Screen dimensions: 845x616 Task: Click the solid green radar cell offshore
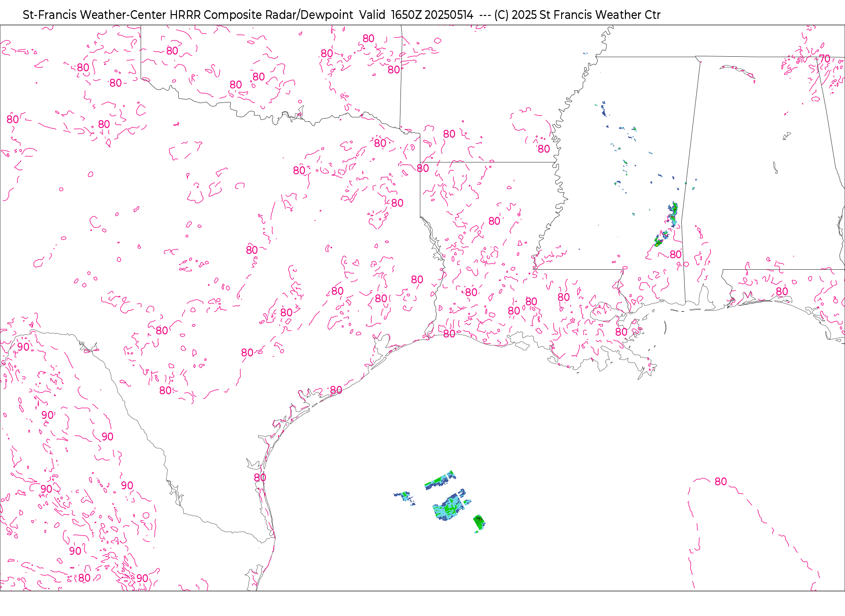pos(479,523)
